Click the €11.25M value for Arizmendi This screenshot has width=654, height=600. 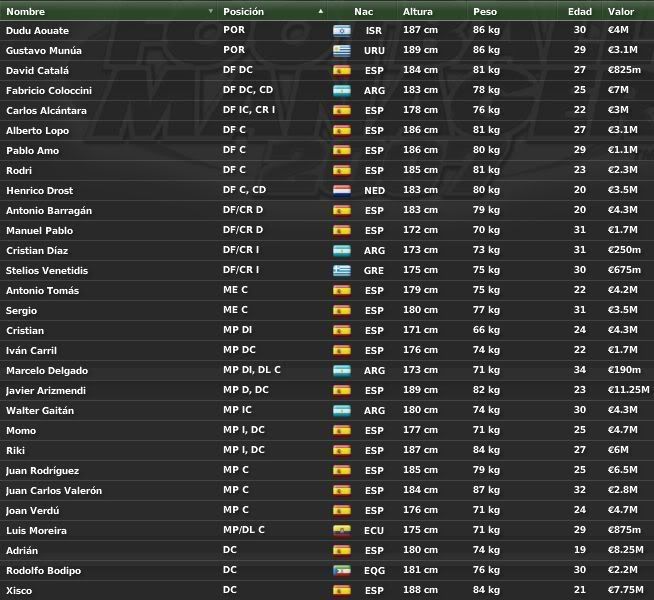tap(629, 390)
